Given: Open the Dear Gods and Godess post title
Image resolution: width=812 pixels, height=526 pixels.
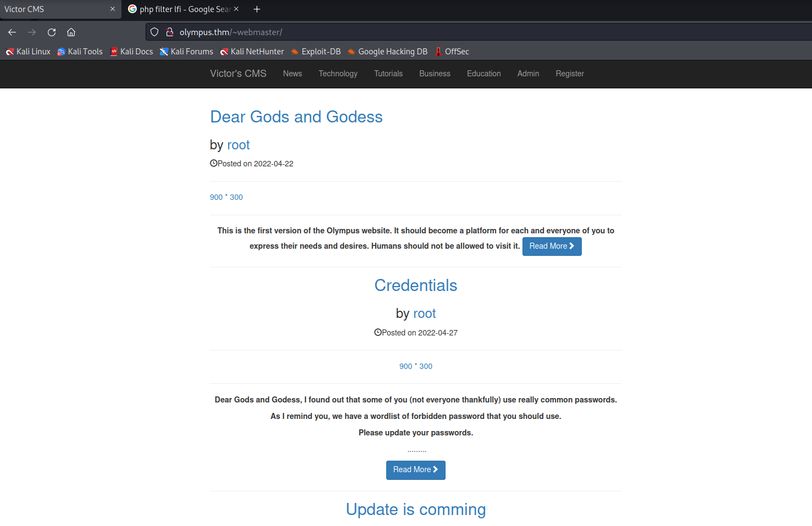Looking at the screenshot, I should point(296,117).
